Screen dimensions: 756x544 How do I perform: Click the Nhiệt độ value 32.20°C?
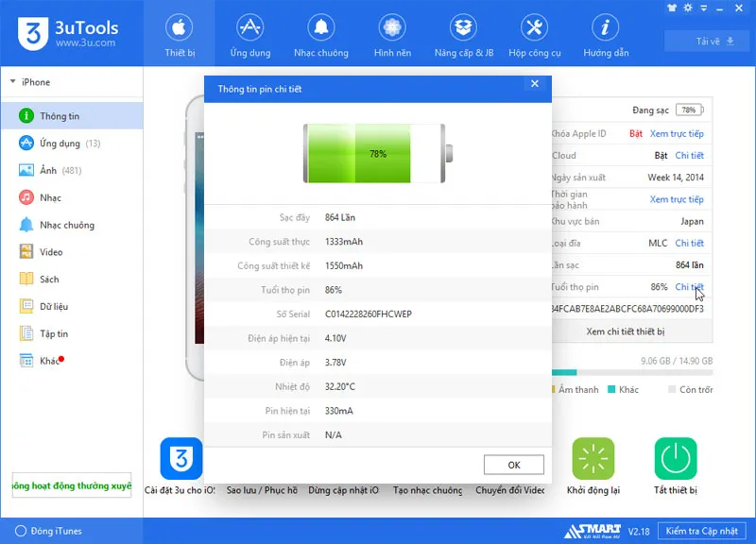(x=340, y=386)
